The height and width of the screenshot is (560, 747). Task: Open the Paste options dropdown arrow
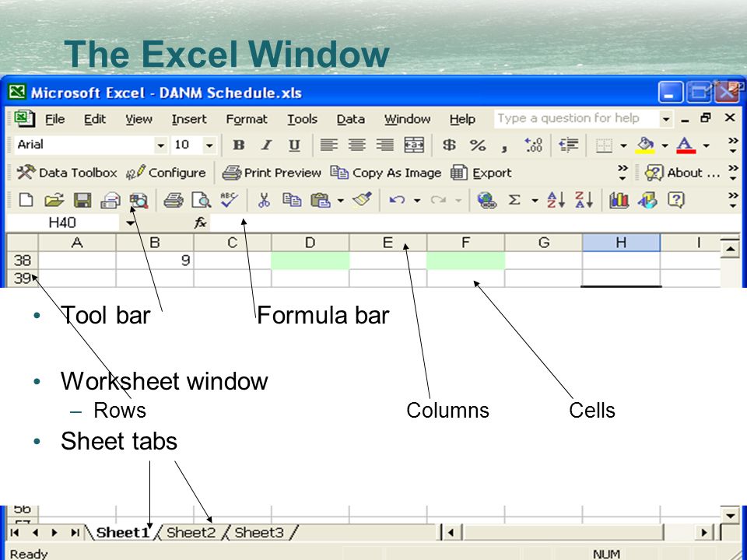(341, 201)
